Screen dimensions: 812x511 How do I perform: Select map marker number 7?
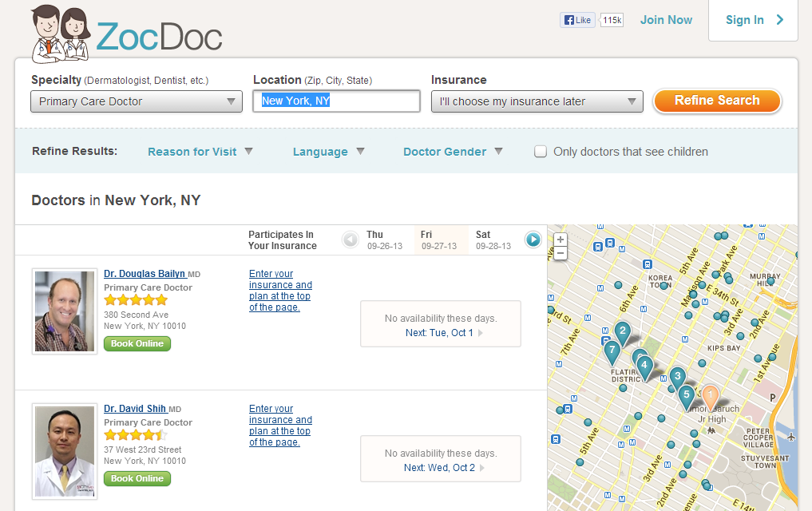612,352
